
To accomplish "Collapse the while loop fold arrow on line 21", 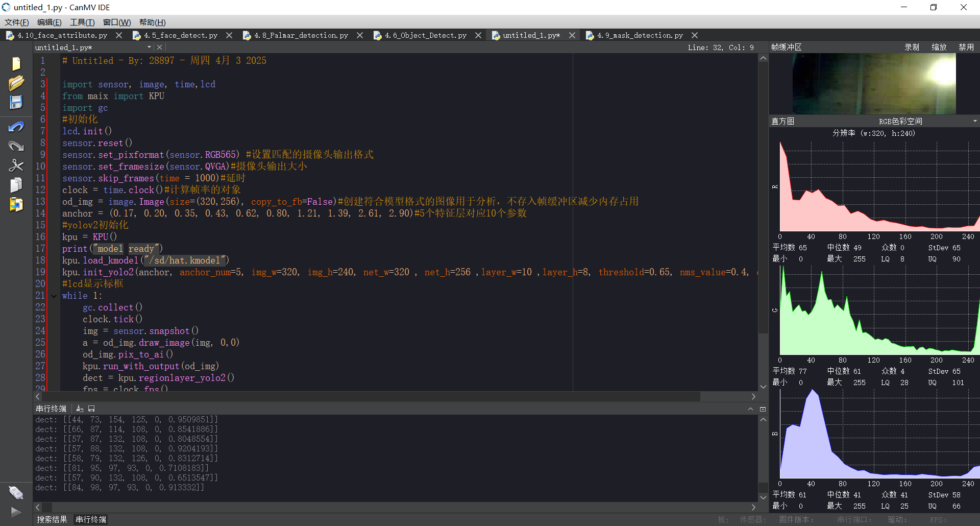I will pos(54,296).
